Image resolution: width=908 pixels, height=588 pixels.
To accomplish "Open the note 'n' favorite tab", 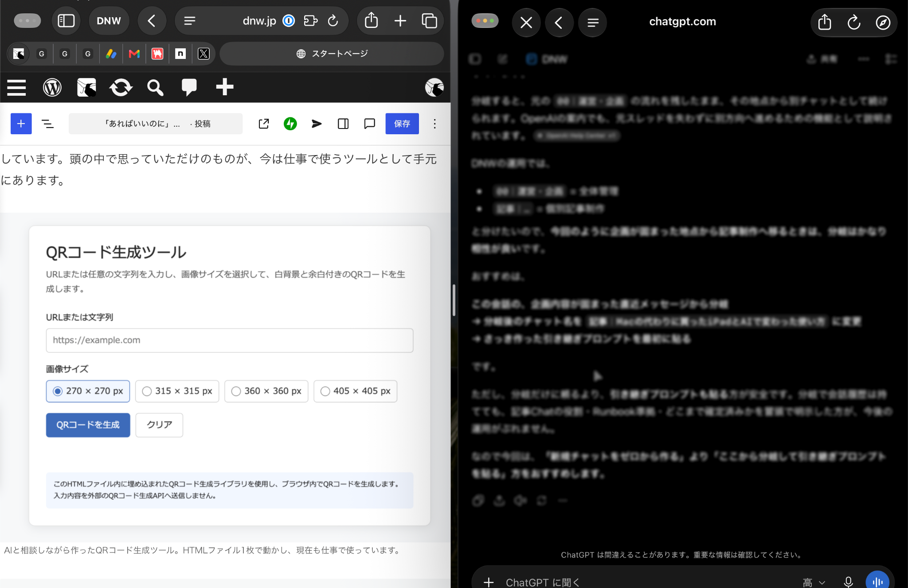I will tap(180, 54).
